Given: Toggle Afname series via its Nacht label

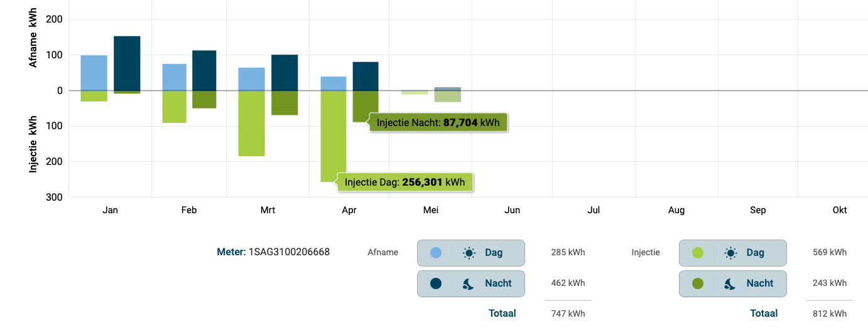Looking at the screenshot, I should pyautogui.click(x=498, y=283).
